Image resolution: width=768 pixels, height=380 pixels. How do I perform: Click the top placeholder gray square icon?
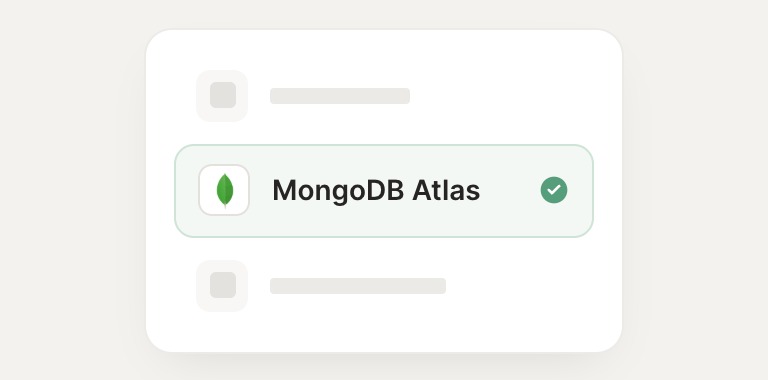(223, 95)
